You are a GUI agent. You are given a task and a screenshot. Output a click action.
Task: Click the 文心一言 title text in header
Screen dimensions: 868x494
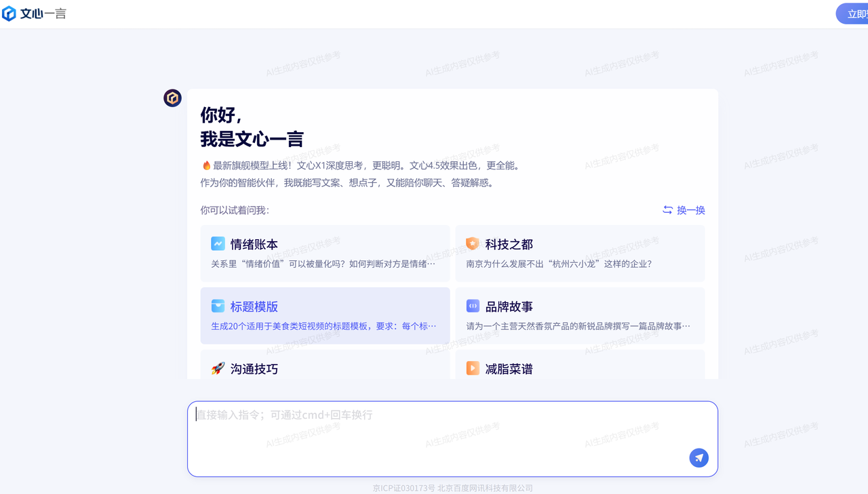43,14
